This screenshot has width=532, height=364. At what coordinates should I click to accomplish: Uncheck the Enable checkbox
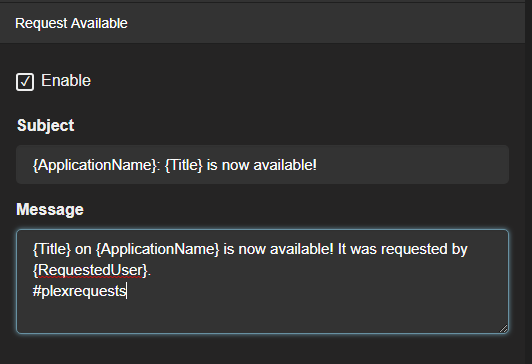(x=25, y=82)
